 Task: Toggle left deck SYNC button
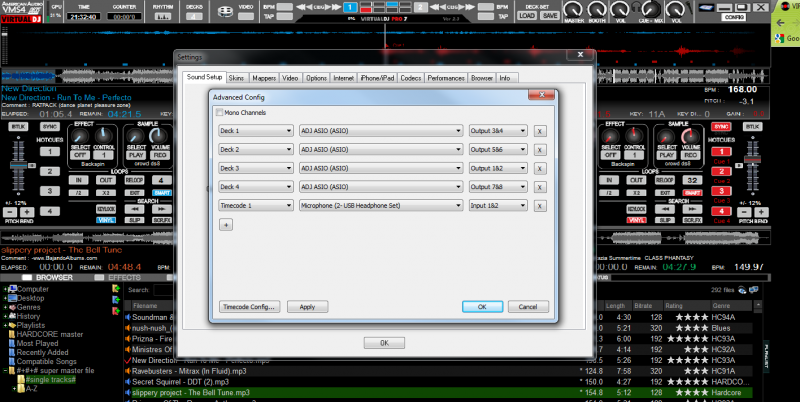[49, 127]
